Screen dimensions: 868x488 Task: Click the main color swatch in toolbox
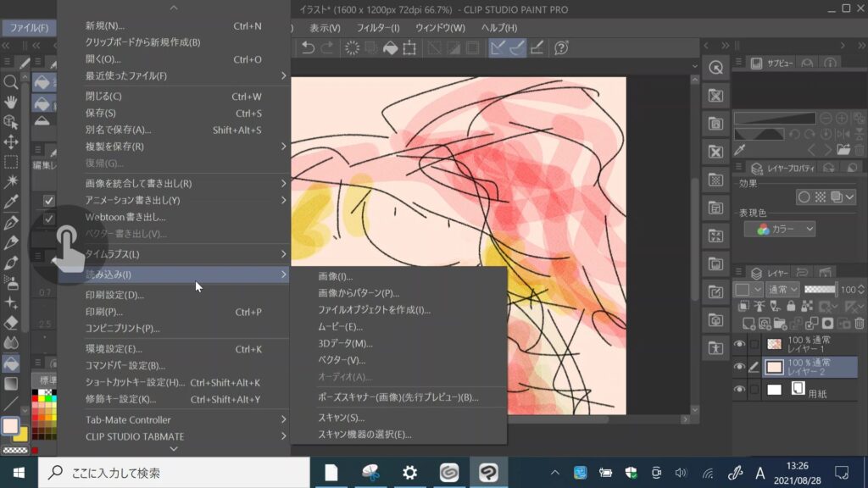coord(10,425)
